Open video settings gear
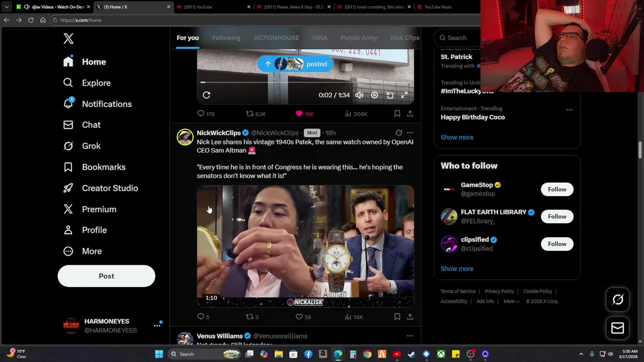Image resolution: width=644 pixels, height=362 pixels. coord(374,95)
